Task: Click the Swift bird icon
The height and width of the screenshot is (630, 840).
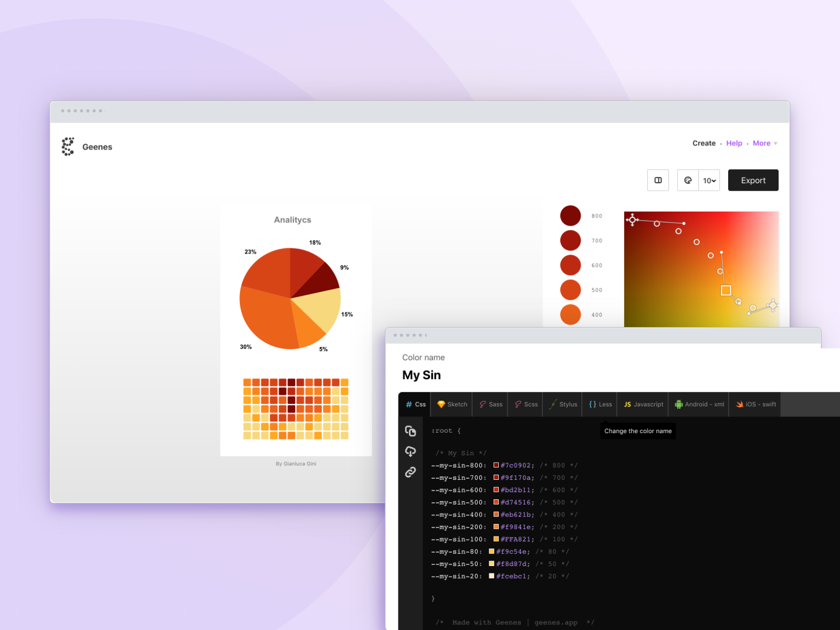Action: [x=740, y=404]
